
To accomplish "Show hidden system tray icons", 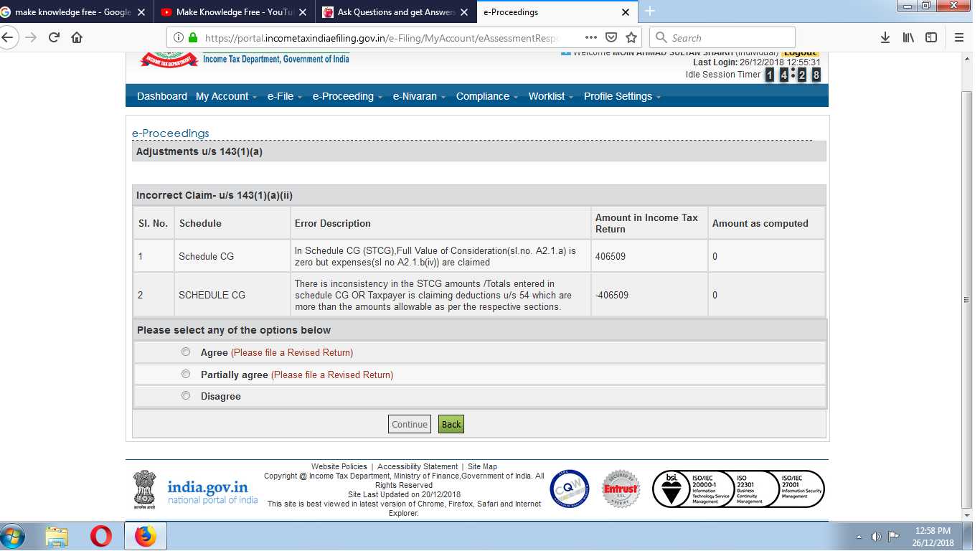I will [859, 537].
